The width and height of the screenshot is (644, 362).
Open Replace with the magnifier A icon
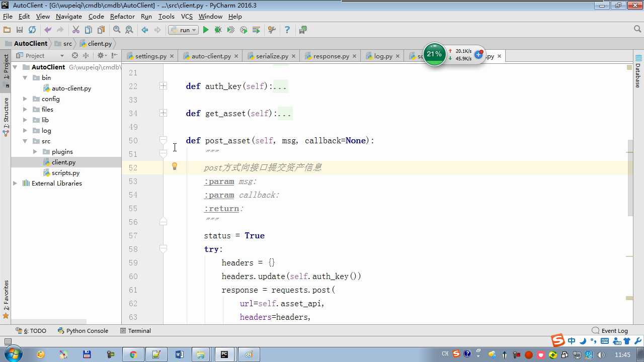(x=129, y=30)
